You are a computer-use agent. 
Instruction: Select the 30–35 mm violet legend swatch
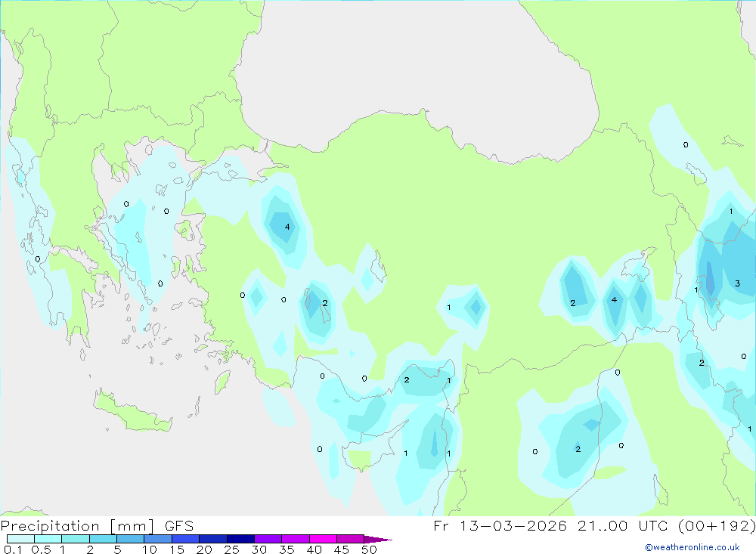pyautogui.click(x=268, y=539)
